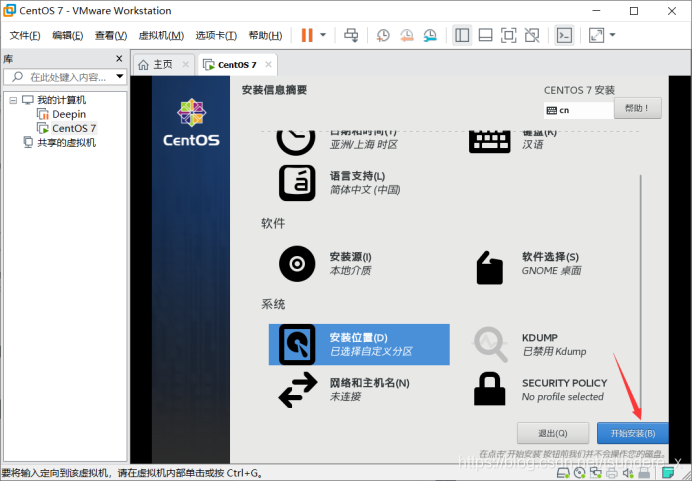Take a snapshot of the virtual machine
The width and height of the screenshot is (692, 481).
pos(383,35)
